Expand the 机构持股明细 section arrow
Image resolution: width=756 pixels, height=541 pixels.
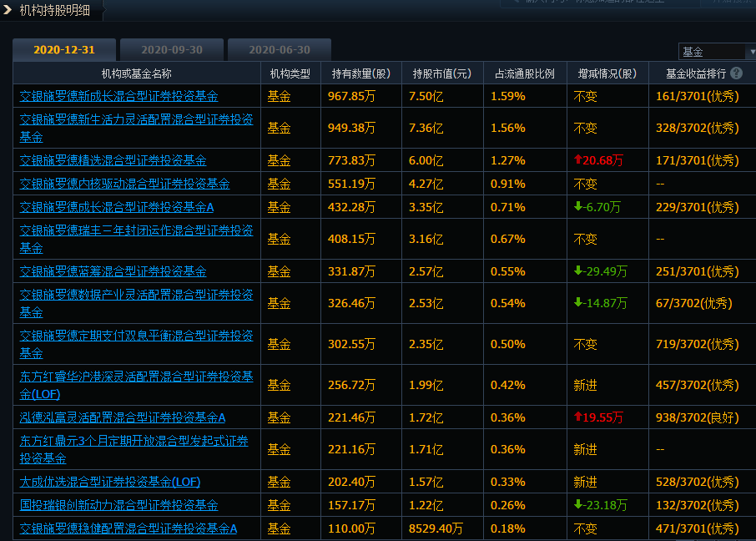(x=8, y=10)
